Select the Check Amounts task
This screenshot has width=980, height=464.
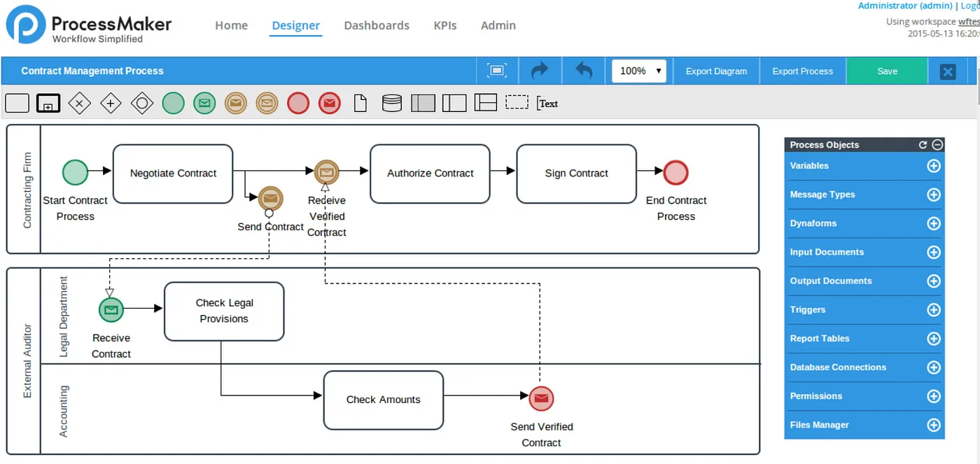[384, 400]
